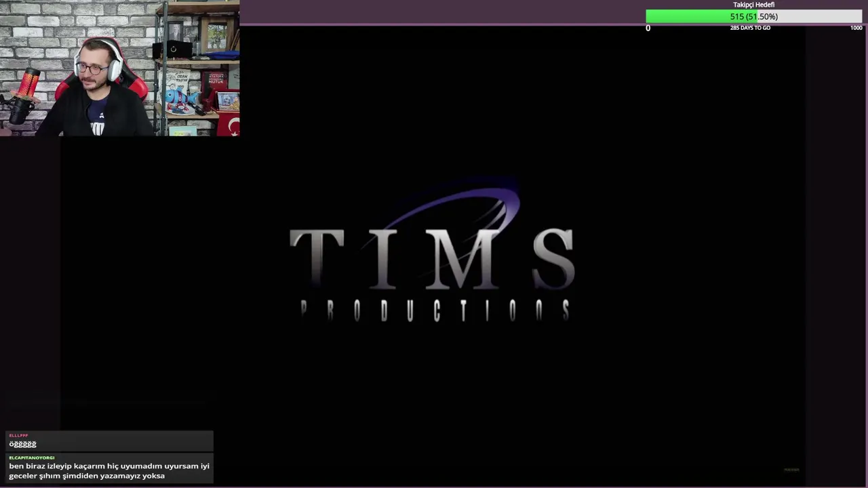Image resolution: width=868 pixels, height=488 pixels.
Task: Click the TIMS Productions logo in the video
Action: tap(433, 251)
